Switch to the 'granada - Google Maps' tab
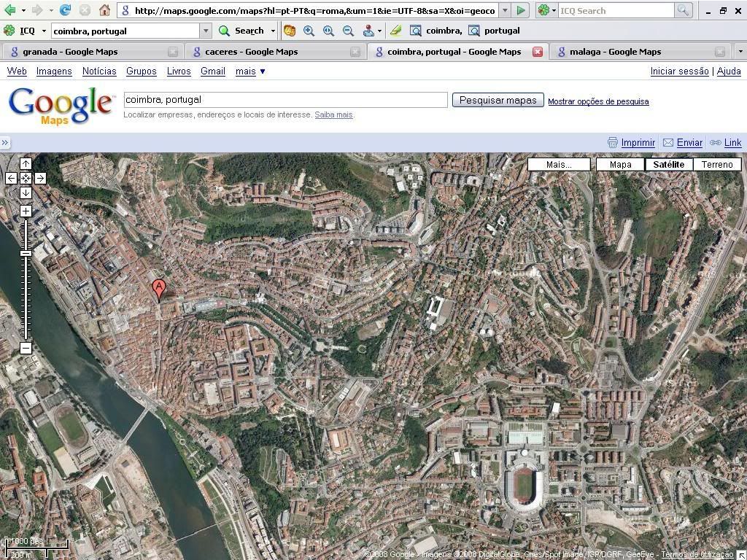Image resolution: width=747 pixels, height=560 pixels. click(70, 52)
